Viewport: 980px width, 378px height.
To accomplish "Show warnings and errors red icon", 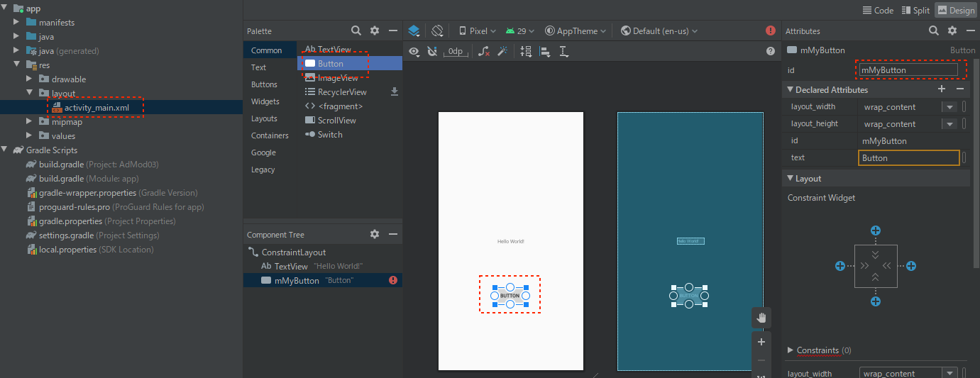I will (771, 30).
